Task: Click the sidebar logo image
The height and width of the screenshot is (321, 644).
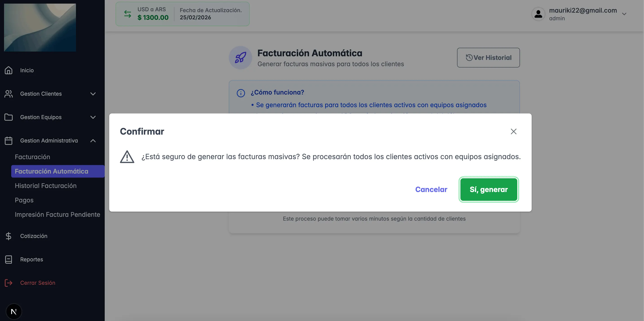Action: point(40,27)
